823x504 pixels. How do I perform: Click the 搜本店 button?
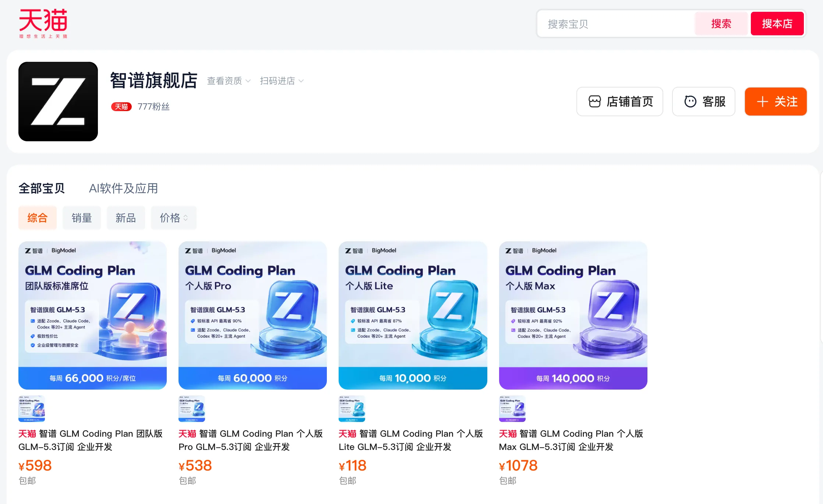pos(777,24)
